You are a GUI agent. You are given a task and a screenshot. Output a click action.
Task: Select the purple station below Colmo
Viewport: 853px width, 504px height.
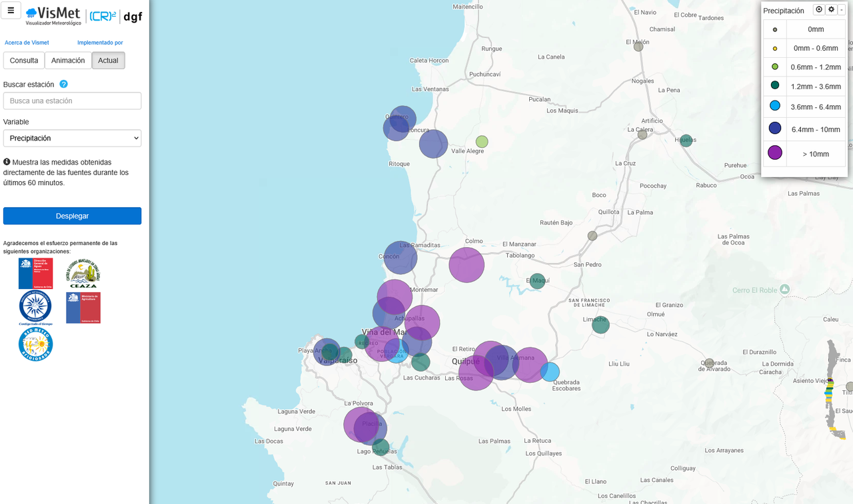(466, 265)
